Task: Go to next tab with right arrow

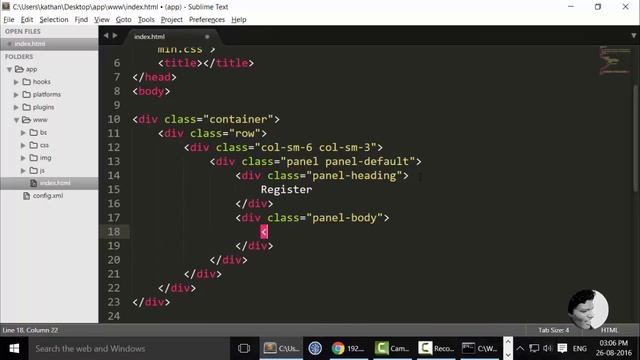Action: [115, 36]
